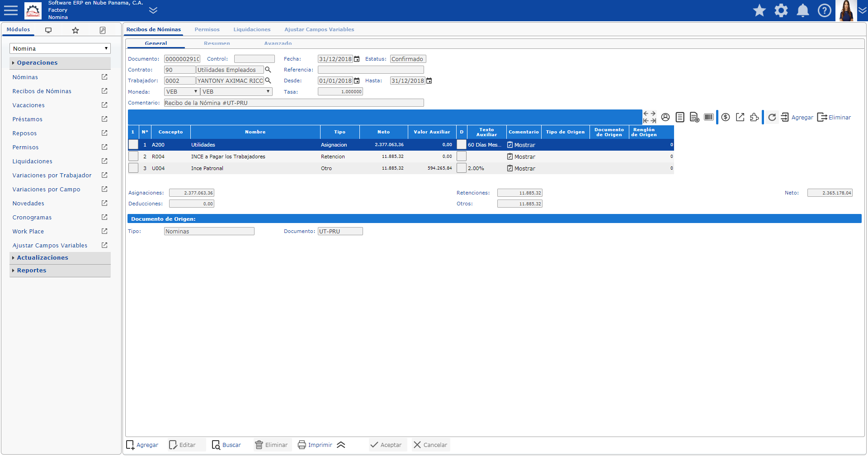Open Fecha calendar picker icon
This screenshot has width=868, height=456.
click(357, 59)
